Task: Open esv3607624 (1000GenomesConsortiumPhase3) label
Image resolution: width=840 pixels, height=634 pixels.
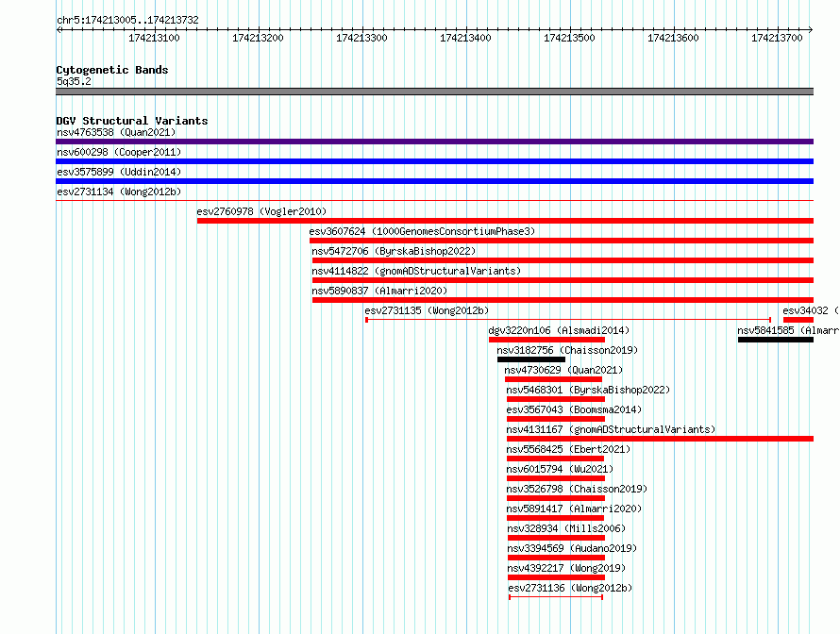Action: [422, 231]
